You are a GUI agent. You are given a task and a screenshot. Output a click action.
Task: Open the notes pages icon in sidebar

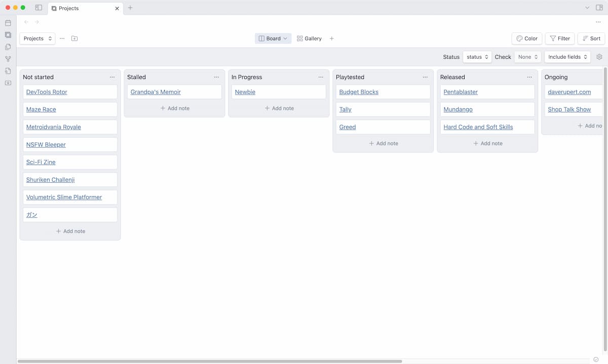[8, 47]
